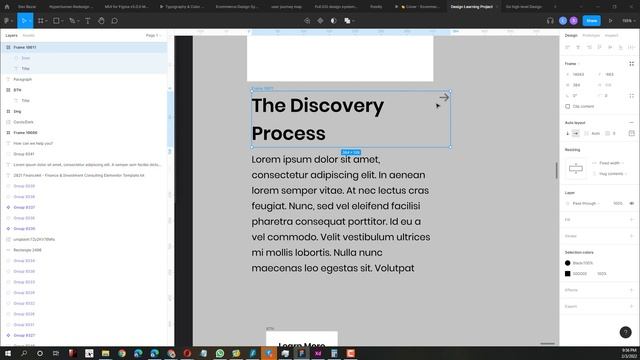Open the zoom level dropdown
640x360 pixels.
pyautogui.click(x=628, y=20)
